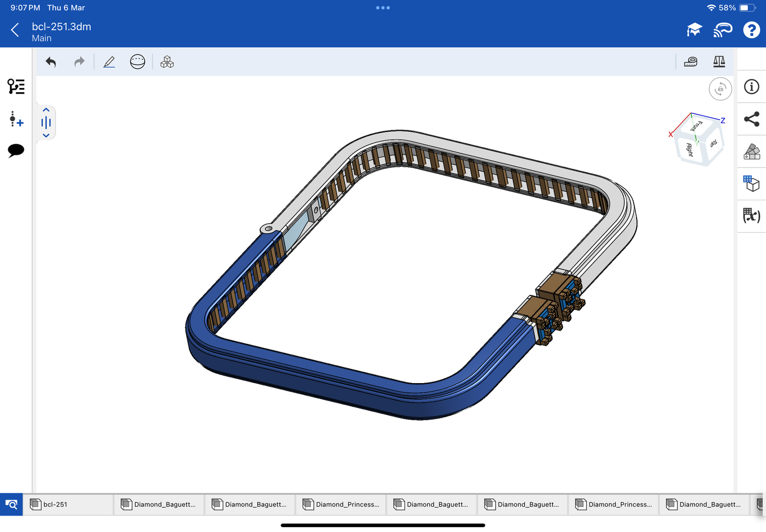Tap the Undo arrow in the toolbar
This screenshot has width=766, height=532.
point(51,62)
